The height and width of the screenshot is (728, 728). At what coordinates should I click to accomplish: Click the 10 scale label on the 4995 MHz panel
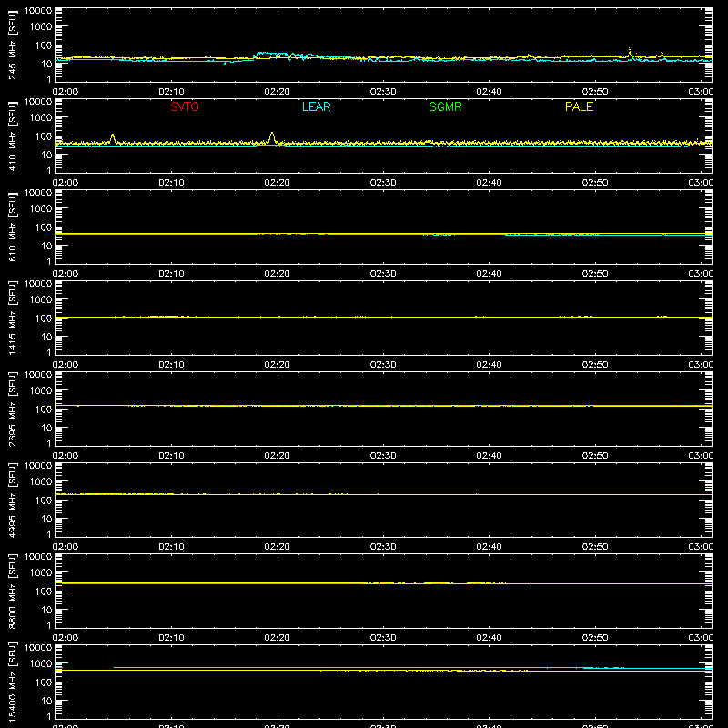click(46, 519)
